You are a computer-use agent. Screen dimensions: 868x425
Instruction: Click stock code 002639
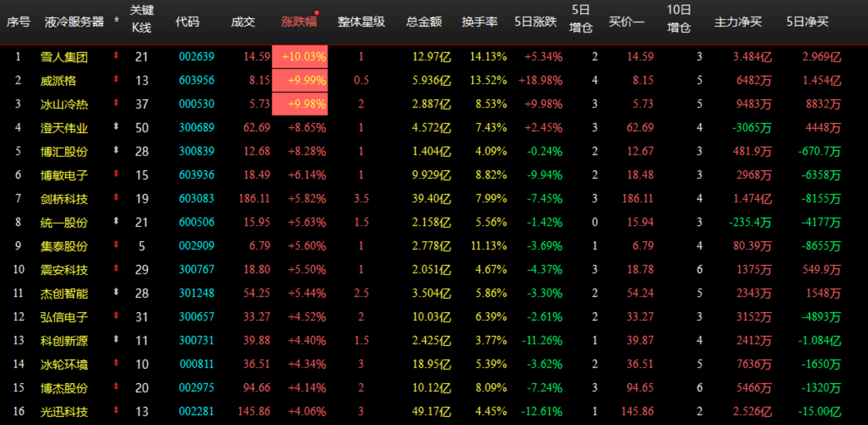pos(197,57)
